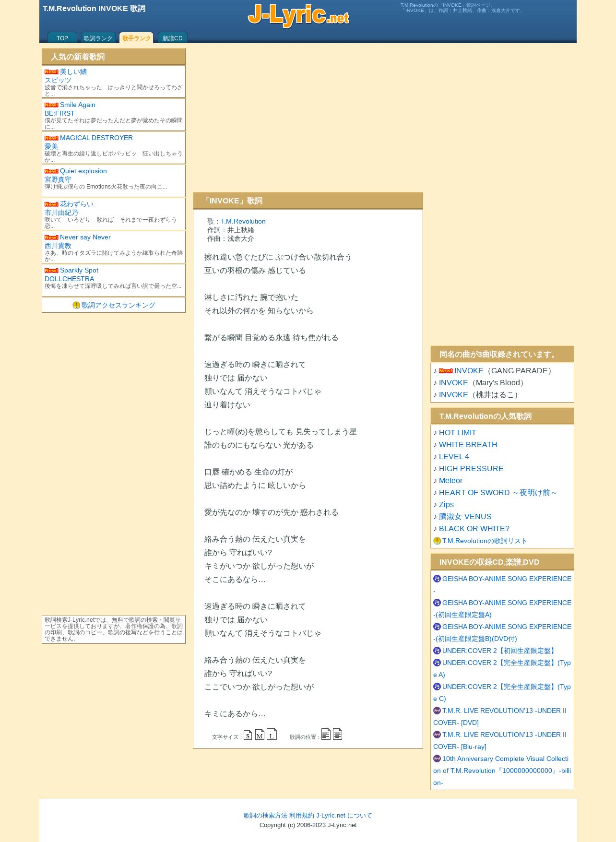Open 臍淑女-VENUS- lyrics

[x=466, y=517]
